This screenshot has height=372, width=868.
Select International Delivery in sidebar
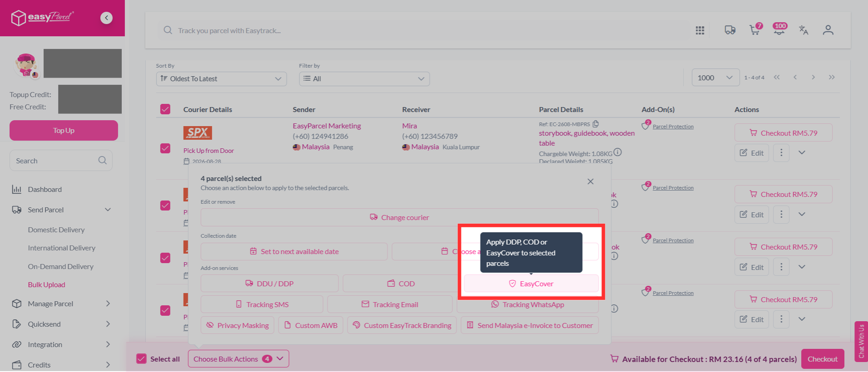click(62, 248)
